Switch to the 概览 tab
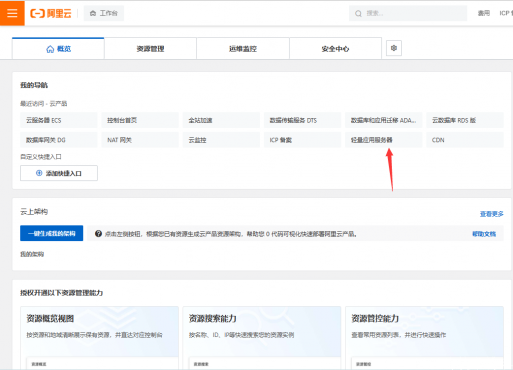 click(x=58, y=49)
